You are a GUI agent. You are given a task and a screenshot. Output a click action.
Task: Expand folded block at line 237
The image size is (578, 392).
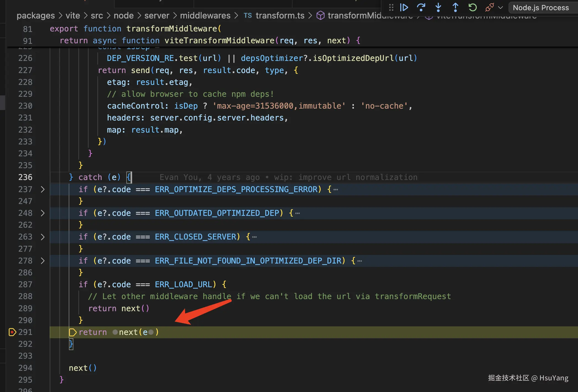[x=42, y=189]
